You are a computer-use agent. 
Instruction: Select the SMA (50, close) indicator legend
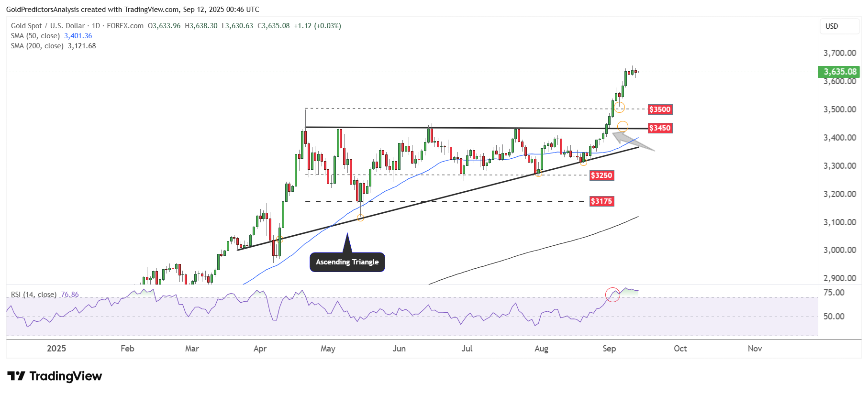pyautogui.click(x=35, y=36)
